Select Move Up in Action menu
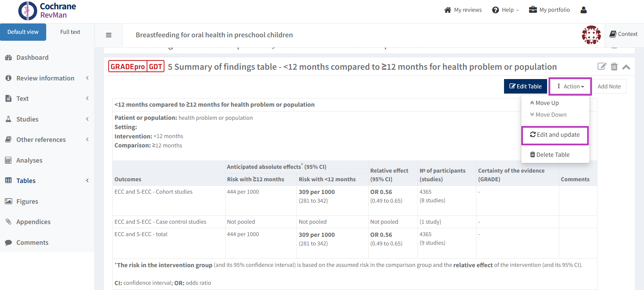Screen dimensions: 644x290 point(544,103)
